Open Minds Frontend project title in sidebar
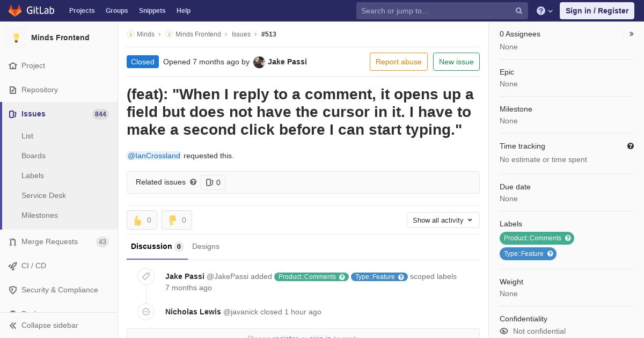Viewport: 644px width, 338px height. [x=60, y=38]
